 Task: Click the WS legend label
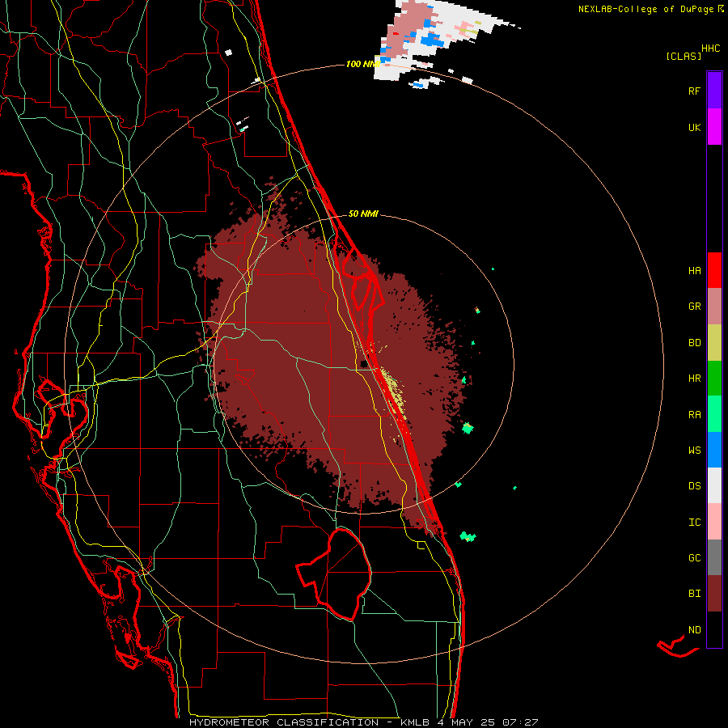[x=694, y=451]
